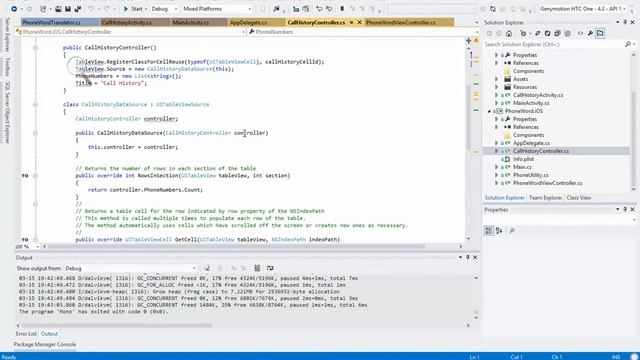Screen dimensions: 640x360
Task: Click the Save All toolbar icon
Action: click(77, 9)
